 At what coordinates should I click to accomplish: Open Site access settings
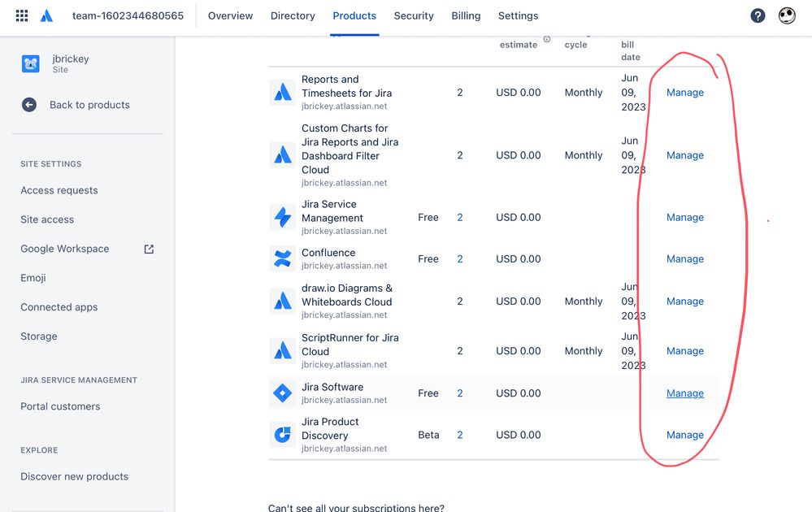(x=47, y=219)
